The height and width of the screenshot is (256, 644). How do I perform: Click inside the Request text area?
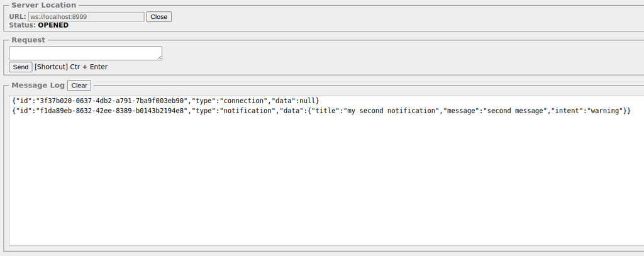pyautogui.click(x=86, y=53)
